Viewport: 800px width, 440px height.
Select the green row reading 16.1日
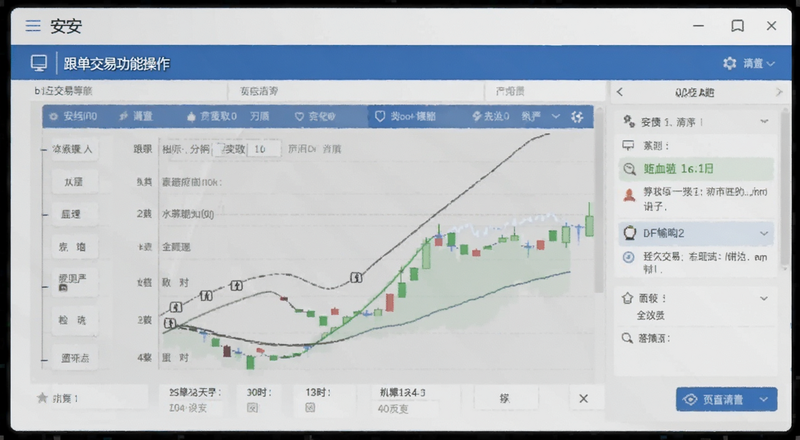tap(696, 169)
